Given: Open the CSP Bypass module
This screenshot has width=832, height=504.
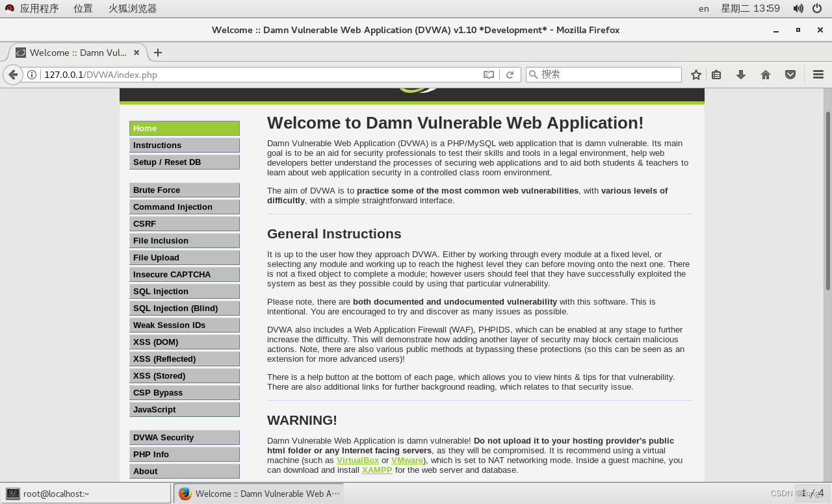Looking at the screenshot, I should (185, 393).
